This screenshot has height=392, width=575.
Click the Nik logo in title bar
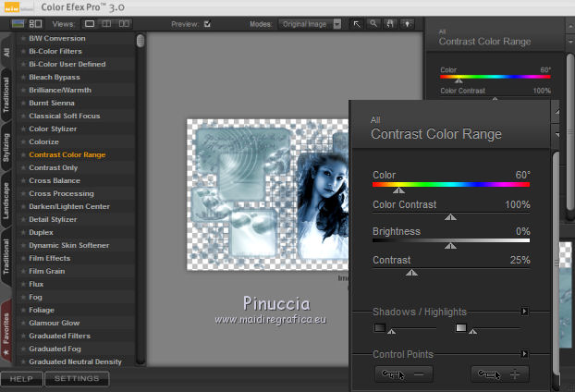tap(12, 7)
